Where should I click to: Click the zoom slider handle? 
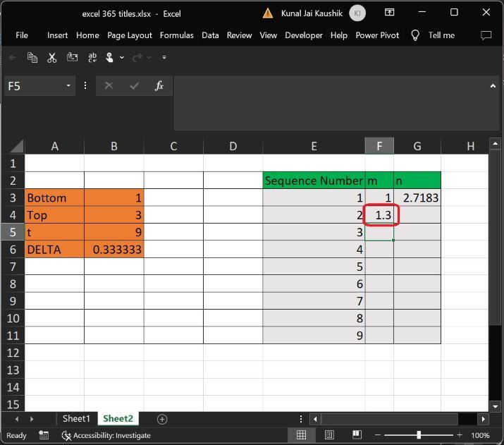click(419, 435)
